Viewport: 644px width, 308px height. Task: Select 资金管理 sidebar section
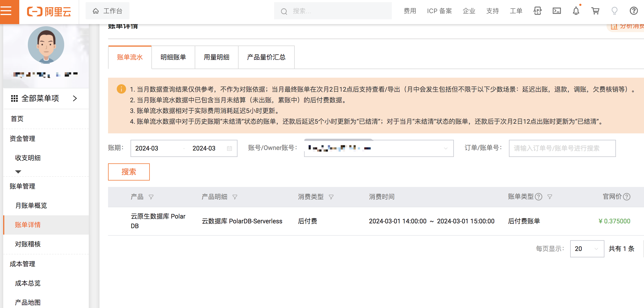point(22,138)
